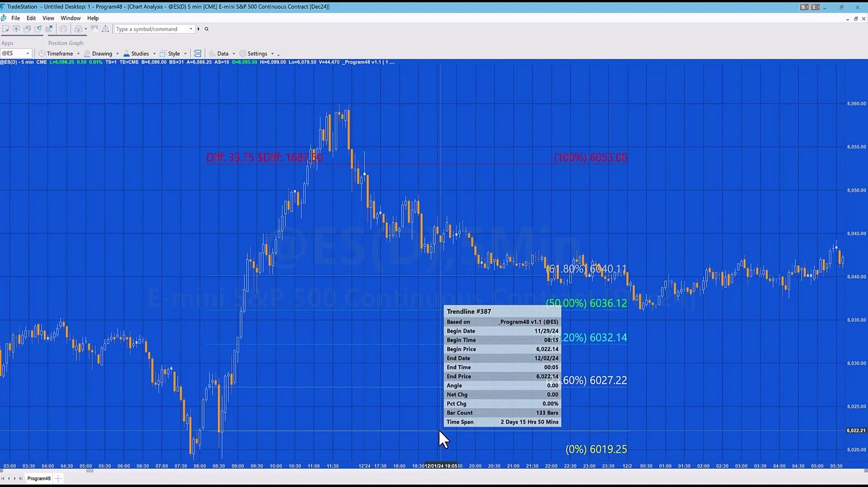Click the toolbar overflow options arrow

pos(278,54)
